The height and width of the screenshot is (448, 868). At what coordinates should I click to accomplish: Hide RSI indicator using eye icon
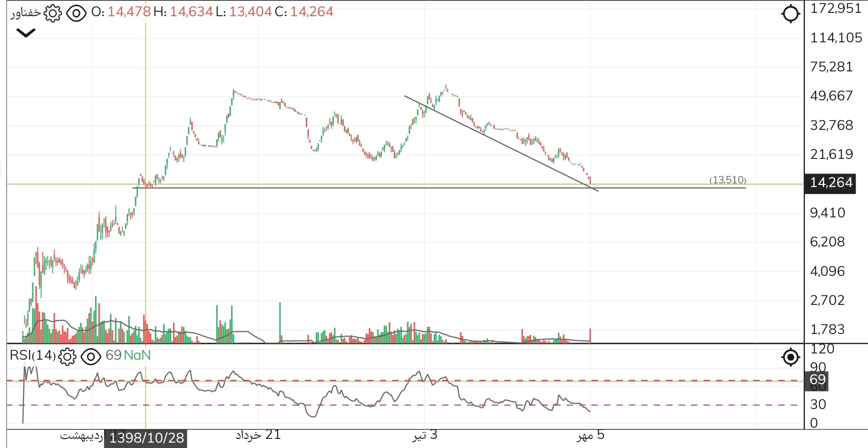(91, 356)
